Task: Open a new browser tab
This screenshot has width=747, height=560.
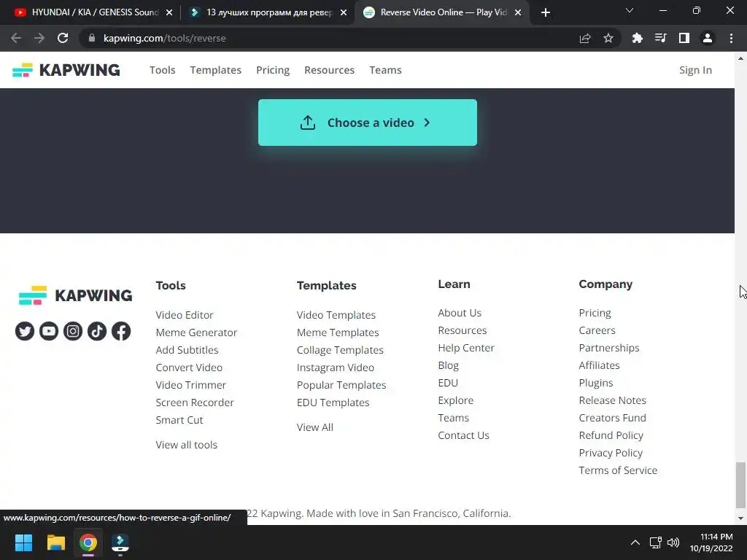Action: (546, 12)
